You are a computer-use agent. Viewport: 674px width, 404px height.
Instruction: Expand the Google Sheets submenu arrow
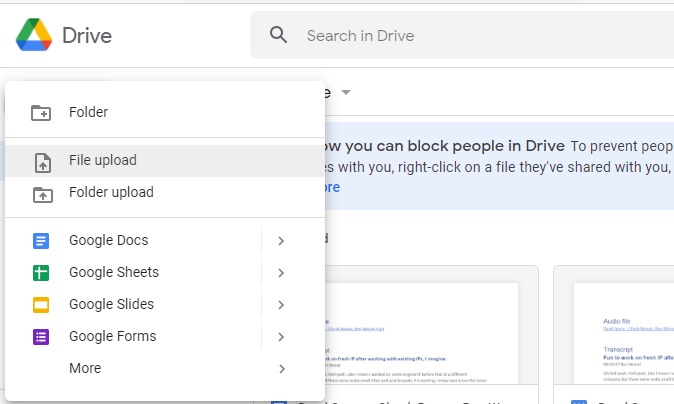pyautogui.click(x=281, y=272)
